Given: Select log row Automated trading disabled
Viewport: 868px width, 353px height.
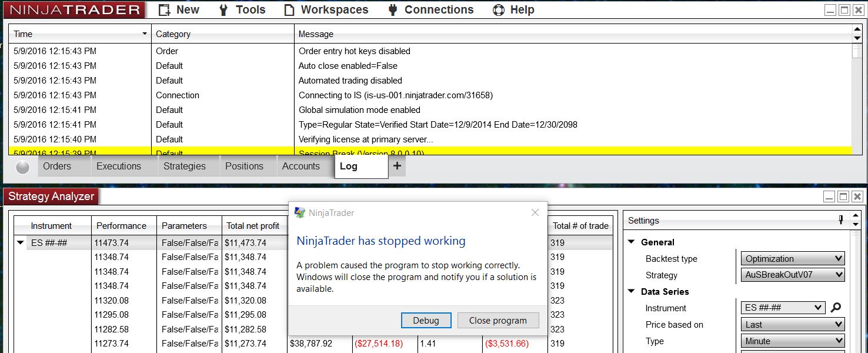Looking at the screenshot, I should point(430,81).
